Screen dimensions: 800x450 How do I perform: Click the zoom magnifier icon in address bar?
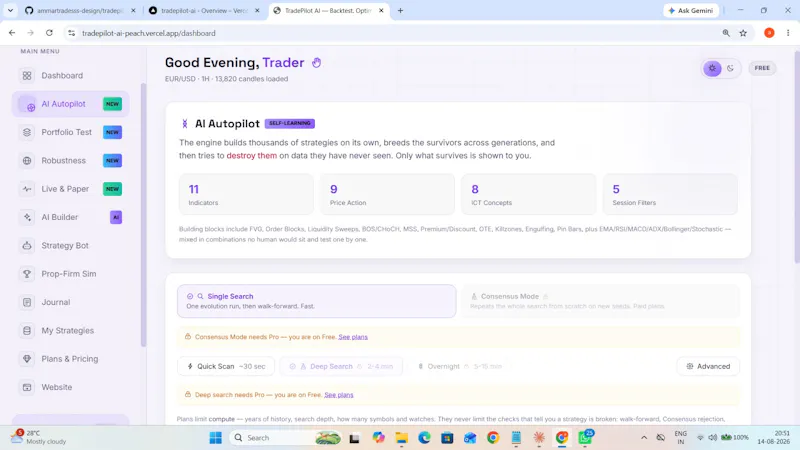726,33
